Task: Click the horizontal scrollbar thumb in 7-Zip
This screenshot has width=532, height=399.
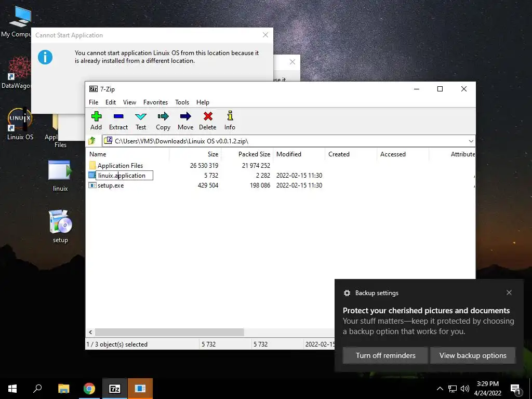Action: [x=170, y=332]
